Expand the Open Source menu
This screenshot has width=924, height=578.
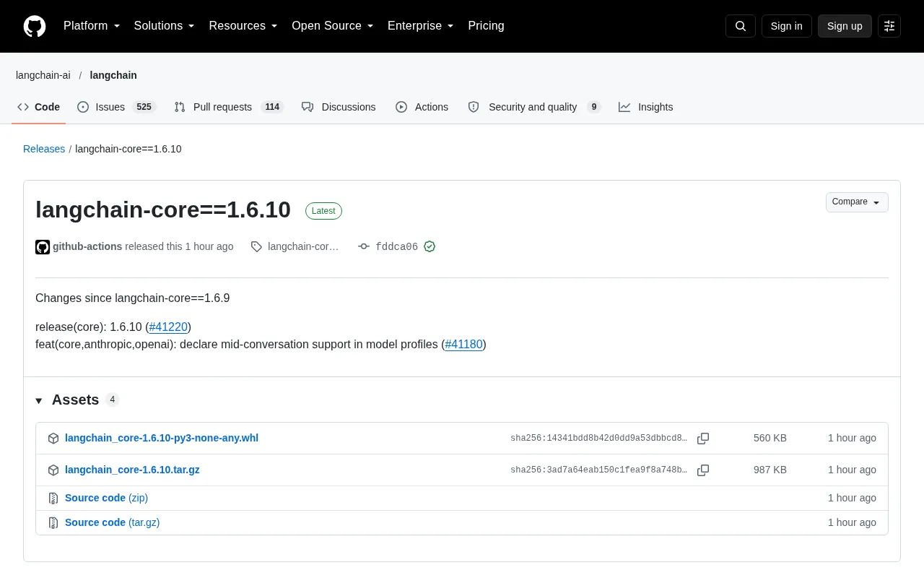(333, 26)
